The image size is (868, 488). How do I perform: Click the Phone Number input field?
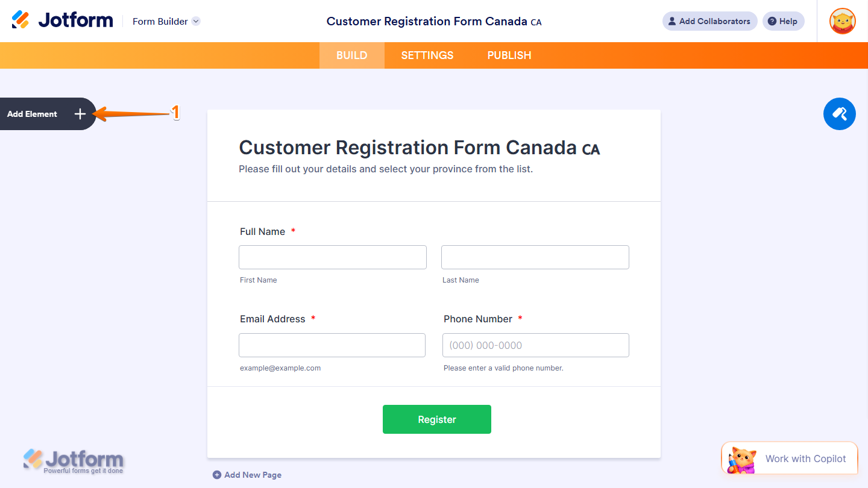(535, 345)
